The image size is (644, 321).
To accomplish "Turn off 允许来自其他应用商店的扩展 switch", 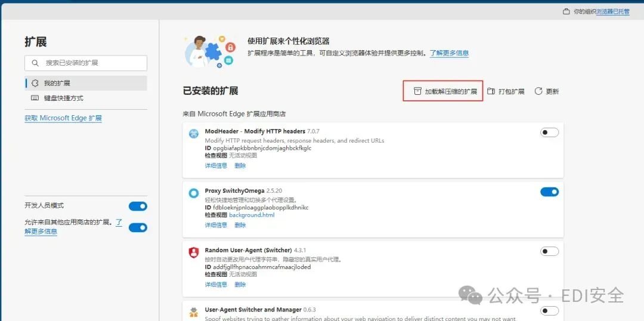I will (138, 227).
